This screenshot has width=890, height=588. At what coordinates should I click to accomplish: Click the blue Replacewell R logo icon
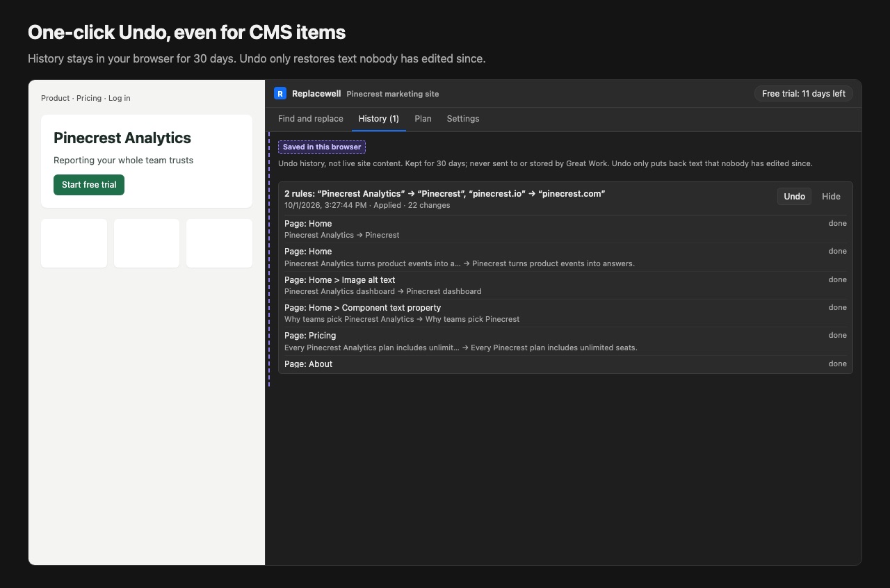pyautogui.click(x=280, y=93)
